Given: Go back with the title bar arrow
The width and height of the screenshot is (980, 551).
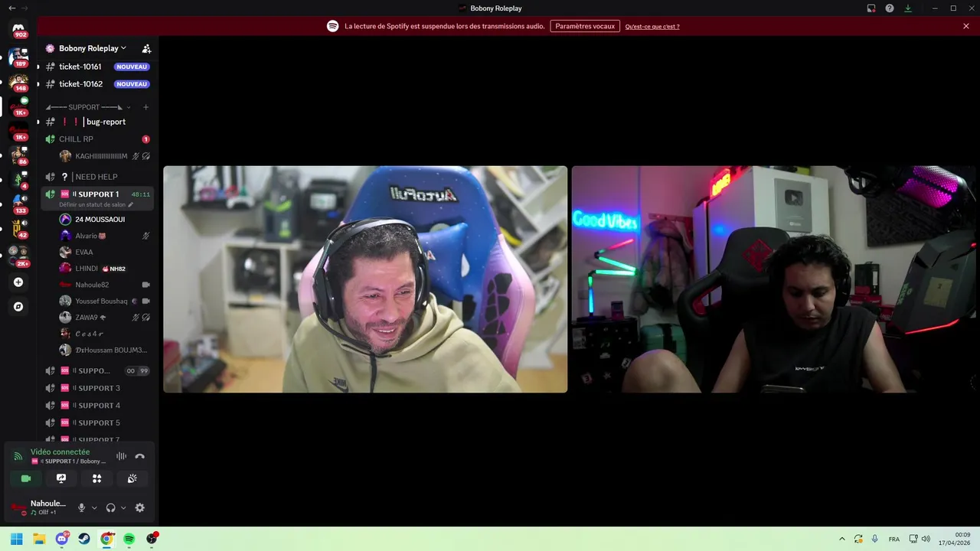Looking at the screenshot, I should click(x=11, y=8).
